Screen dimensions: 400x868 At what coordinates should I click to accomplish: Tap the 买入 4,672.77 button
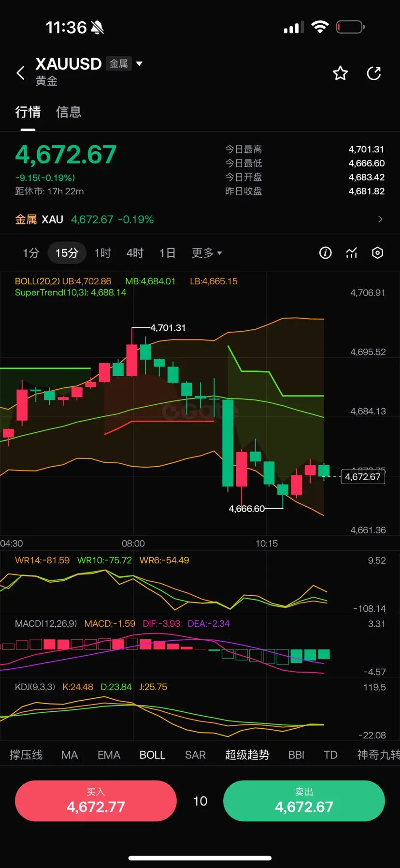click(x=96, y=801)
